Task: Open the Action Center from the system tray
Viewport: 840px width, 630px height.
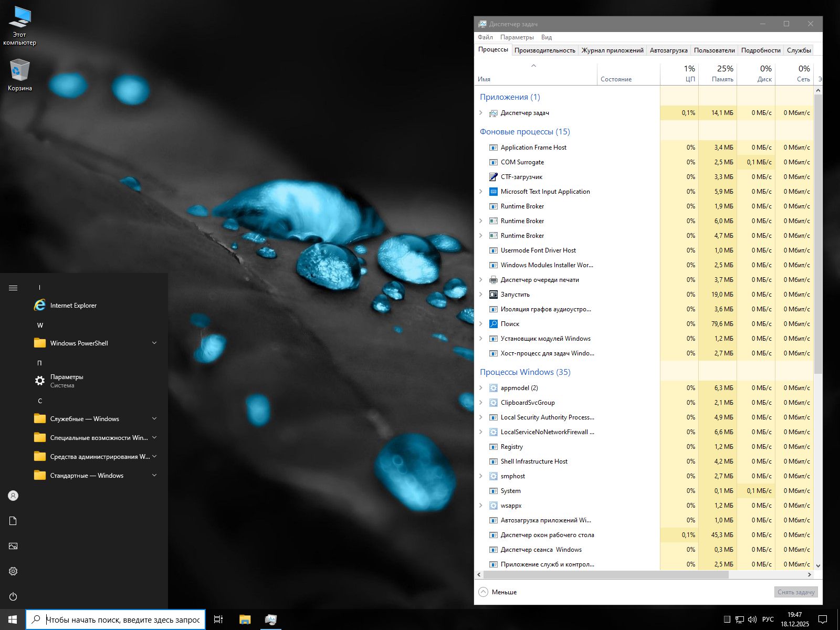Action: tap(822, 619)
